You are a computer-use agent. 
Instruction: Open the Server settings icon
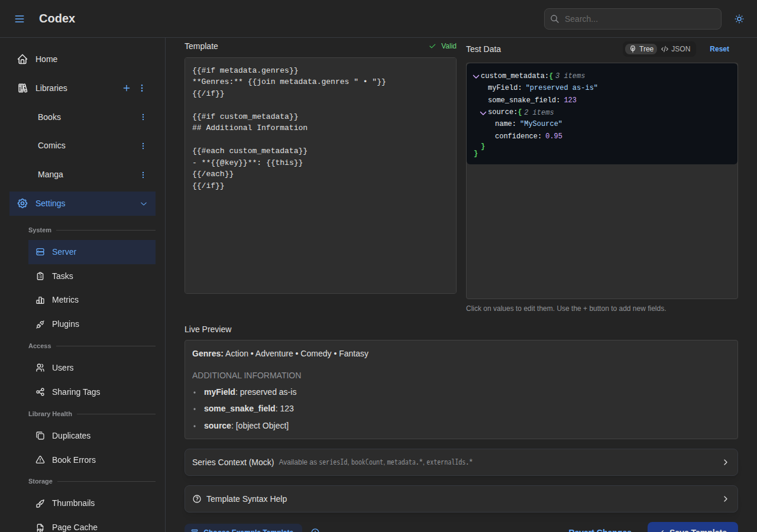(x=40, y=252)
